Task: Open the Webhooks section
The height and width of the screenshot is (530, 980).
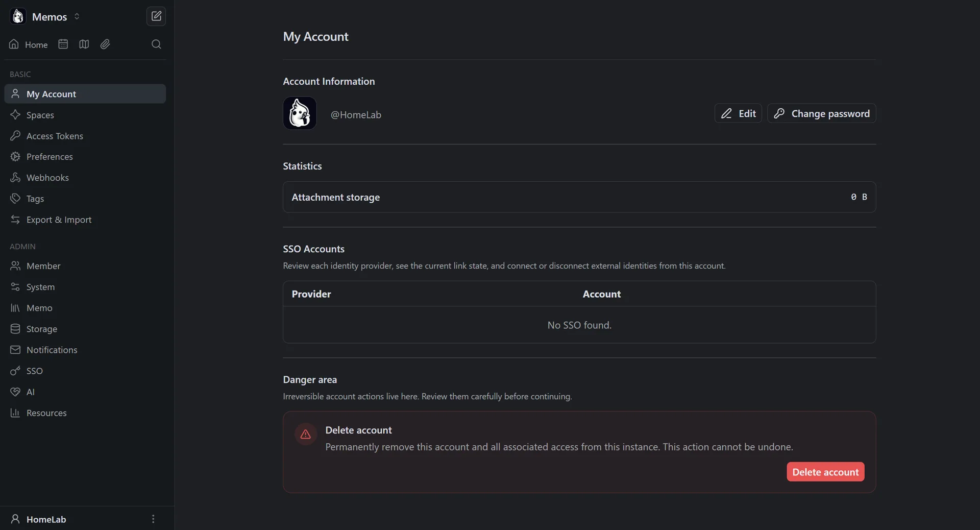Action: [x=85, y=178]
